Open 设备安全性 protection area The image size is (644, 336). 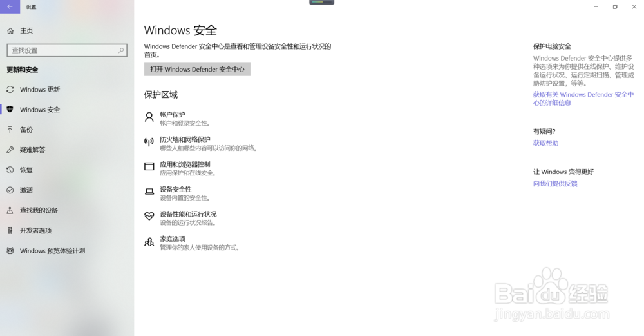(175, 189)
